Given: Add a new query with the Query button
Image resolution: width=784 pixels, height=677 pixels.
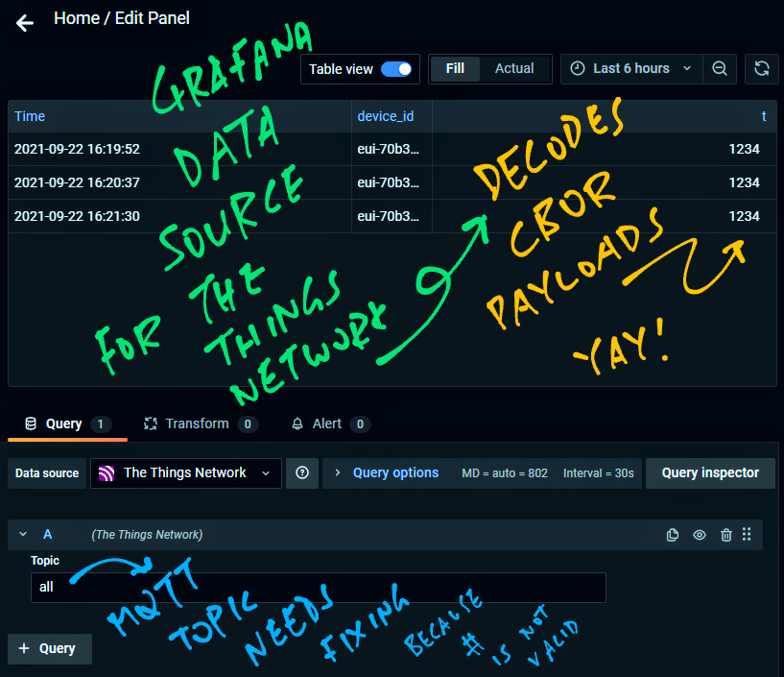Looking at the screenshot, I should [x=49, y=648].
